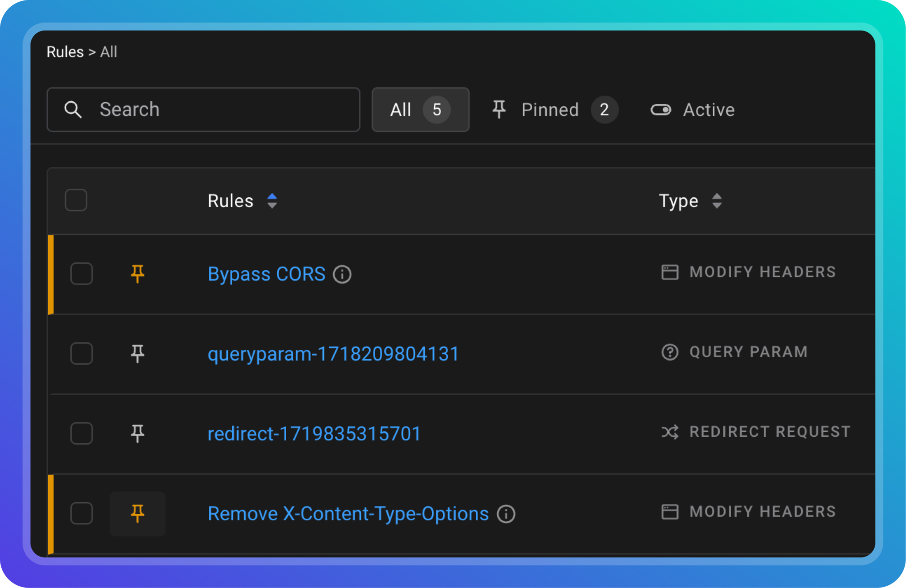906x588 pixels.
Task: Switch to the Pinned tab
Action: [x=550, y=110]
